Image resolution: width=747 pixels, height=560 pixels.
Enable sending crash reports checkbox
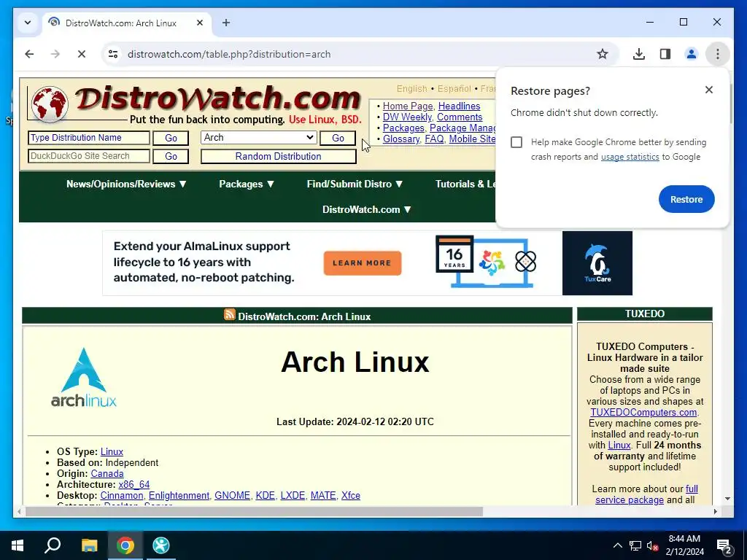point(516,142)
